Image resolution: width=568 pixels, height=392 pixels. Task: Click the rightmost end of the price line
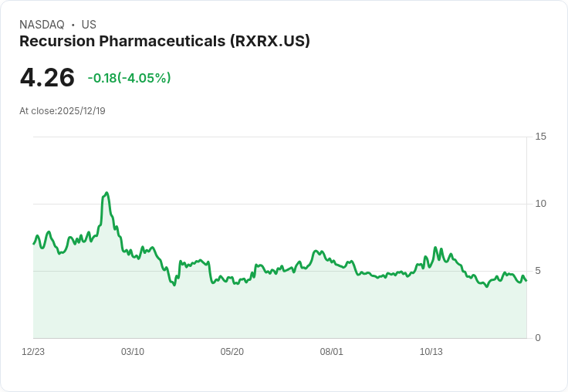526,280
